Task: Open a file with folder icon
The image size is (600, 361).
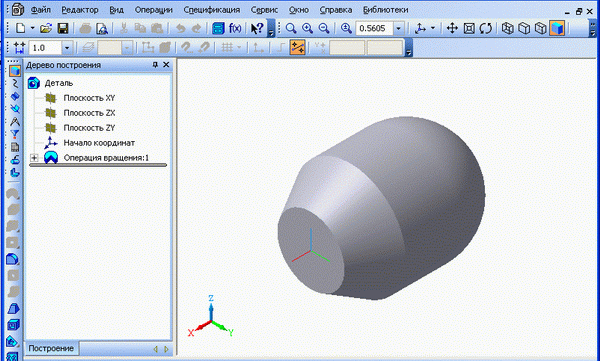Action: coord(46,28)
